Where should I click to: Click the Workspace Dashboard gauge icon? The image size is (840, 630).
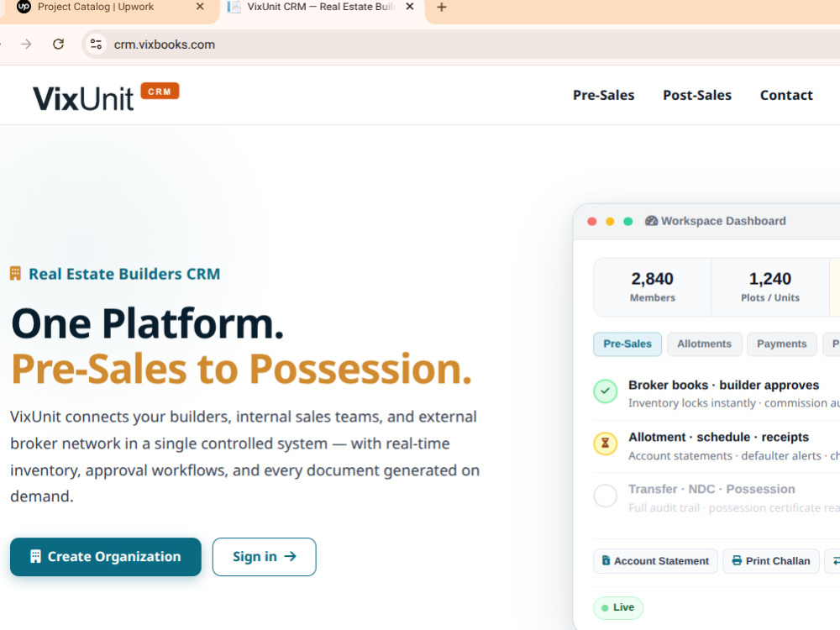coord(651,221)
